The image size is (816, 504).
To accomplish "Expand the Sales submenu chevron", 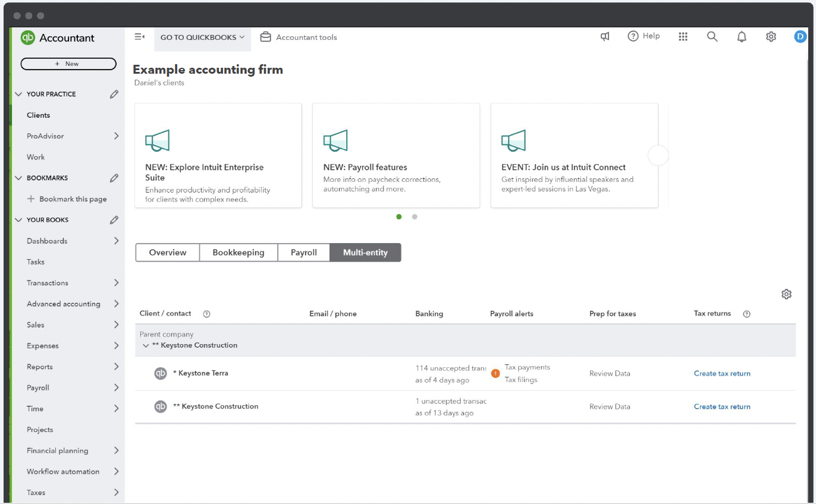I will pos(116,325).
